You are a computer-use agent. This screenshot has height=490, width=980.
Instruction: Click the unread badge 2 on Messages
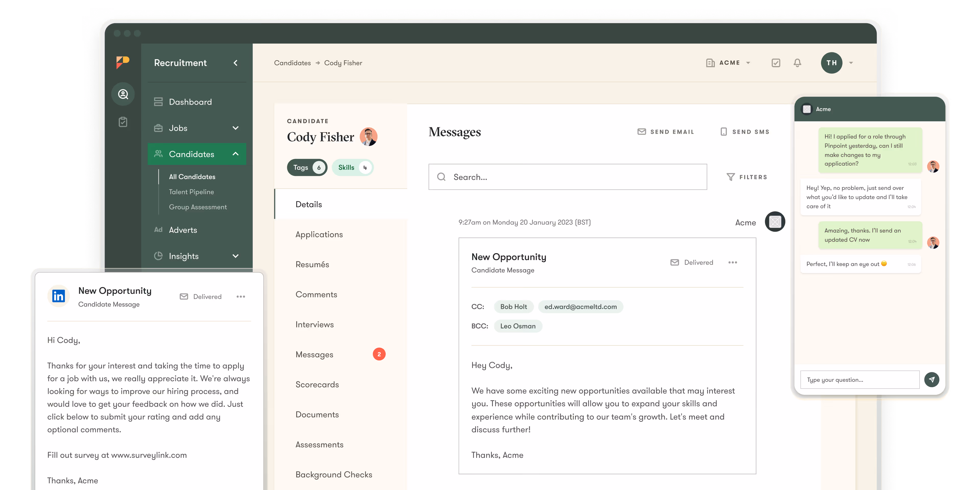point(379,354)
